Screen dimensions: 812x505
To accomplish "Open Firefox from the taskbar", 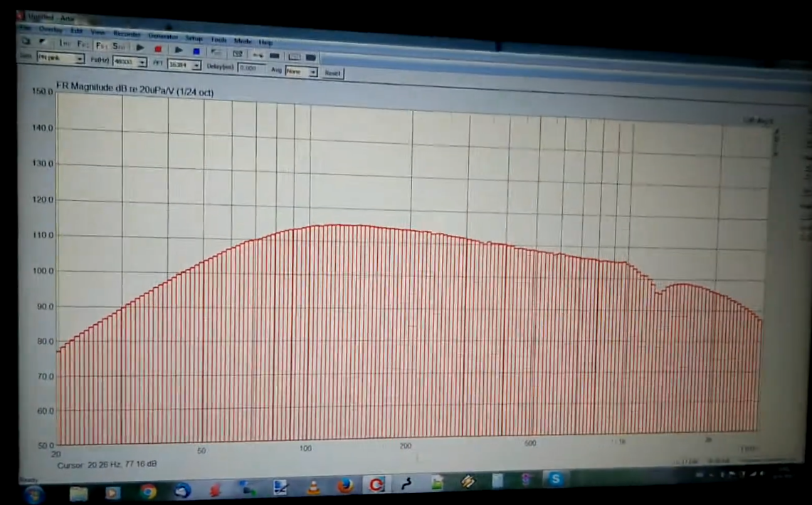I will point(345,486).
